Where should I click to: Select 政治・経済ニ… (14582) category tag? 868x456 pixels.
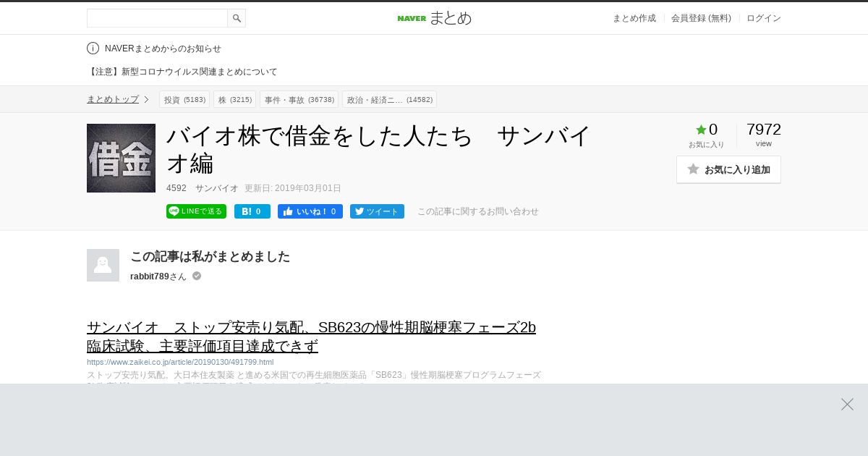[390, 99]
